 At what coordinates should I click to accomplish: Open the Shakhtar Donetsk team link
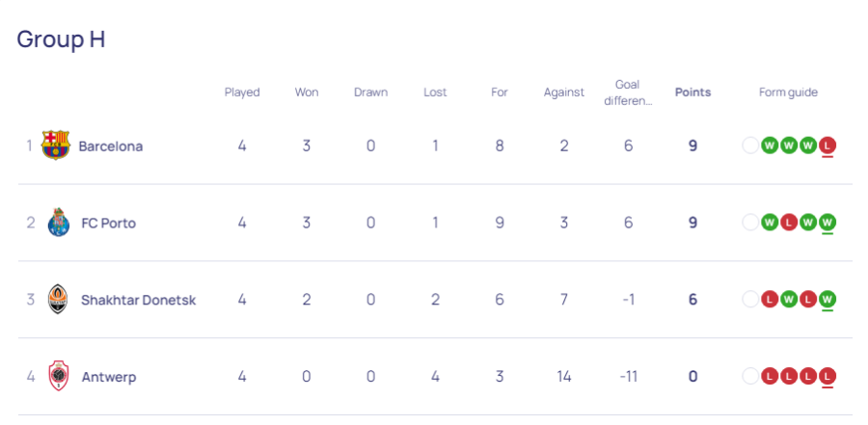[138, 300]
